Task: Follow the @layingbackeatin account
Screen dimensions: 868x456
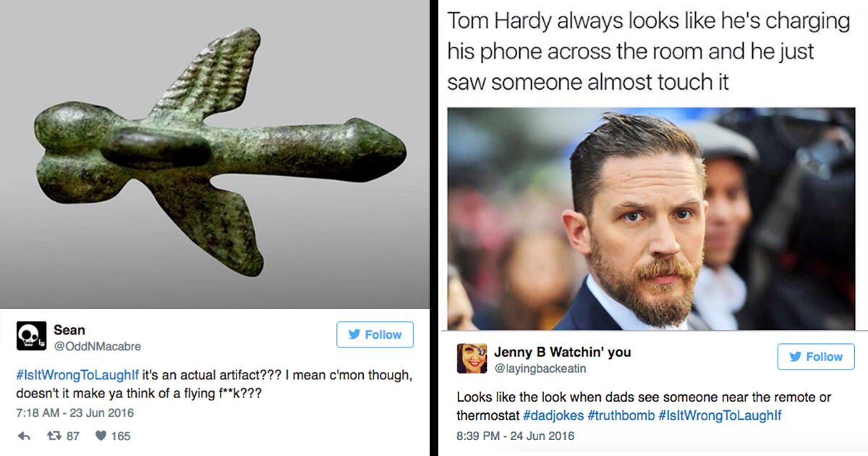Action: 816,357
